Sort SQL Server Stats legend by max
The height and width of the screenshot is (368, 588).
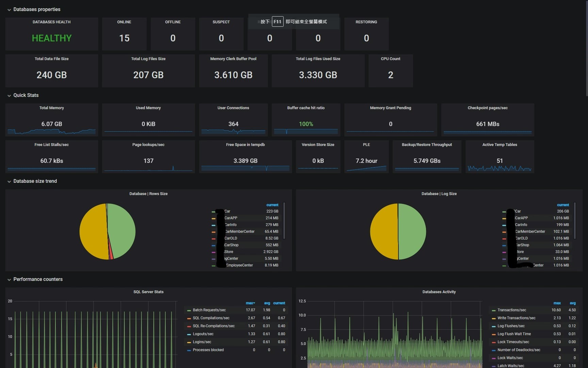click(x=250, y=303)
